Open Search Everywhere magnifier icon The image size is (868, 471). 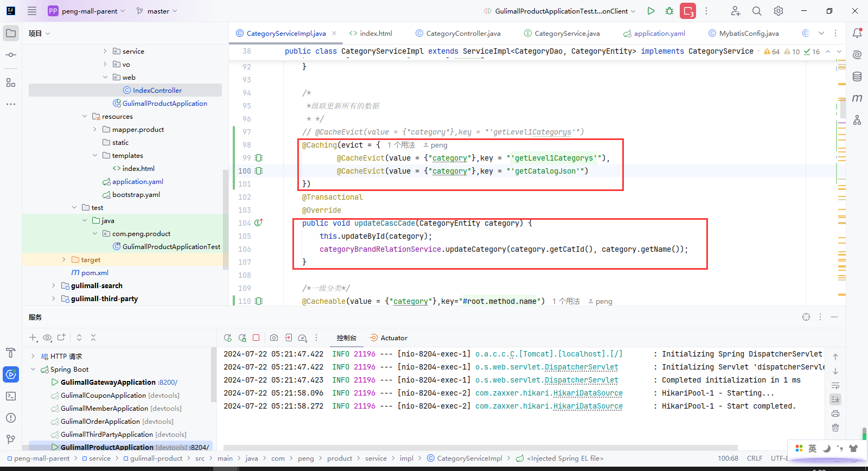pyautogui.click(x=757, y=11)
